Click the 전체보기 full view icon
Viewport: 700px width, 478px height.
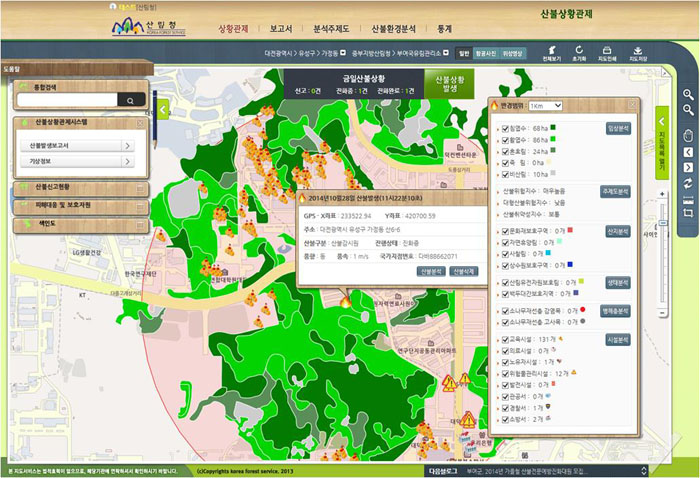pyautogui.click(x=551, y=50)
